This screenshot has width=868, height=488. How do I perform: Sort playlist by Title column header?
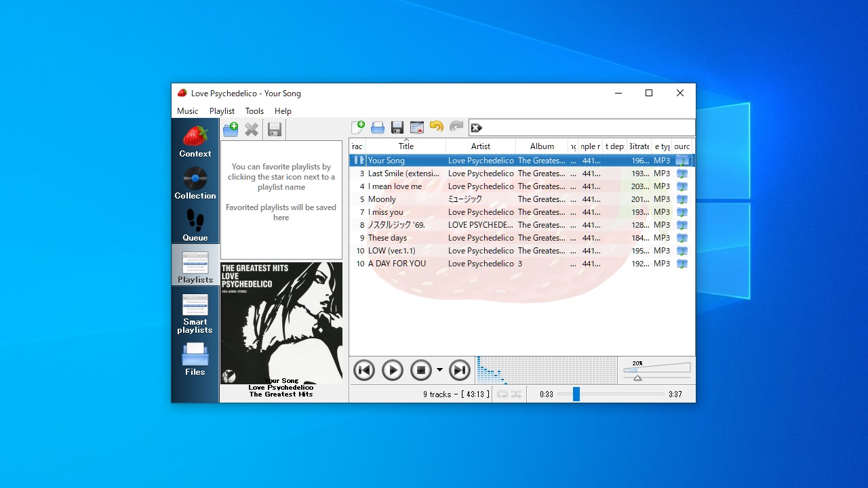tap(406, 146)
